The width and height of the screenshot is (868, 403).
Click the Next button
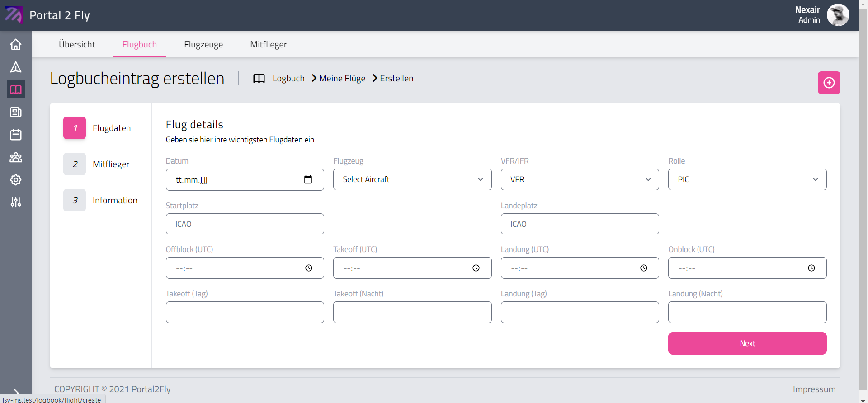(x=747, y=343)
